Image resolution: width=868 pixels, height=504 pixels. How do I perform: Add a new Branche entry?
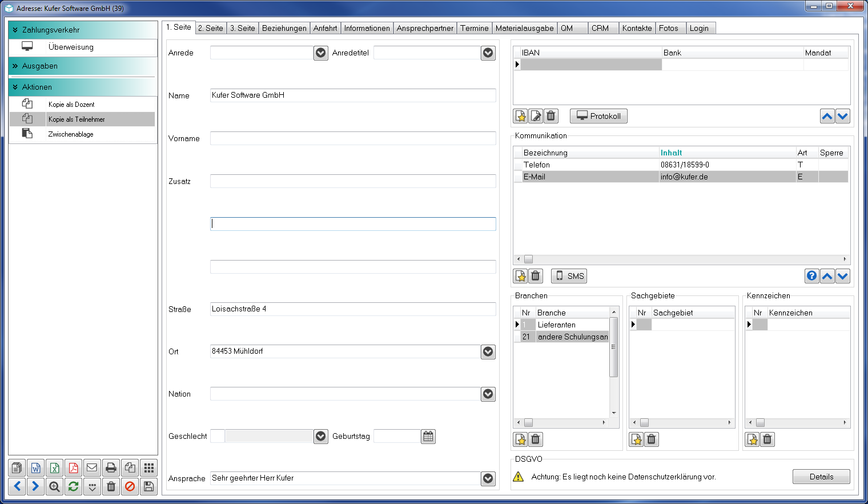(x=521, y=439)
